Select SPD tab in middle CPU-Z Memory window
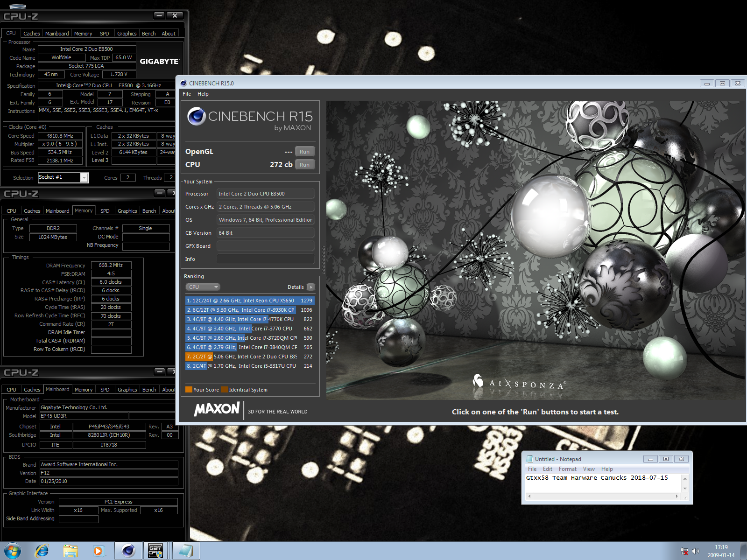747x560 pixels. [x=105, y=211]
